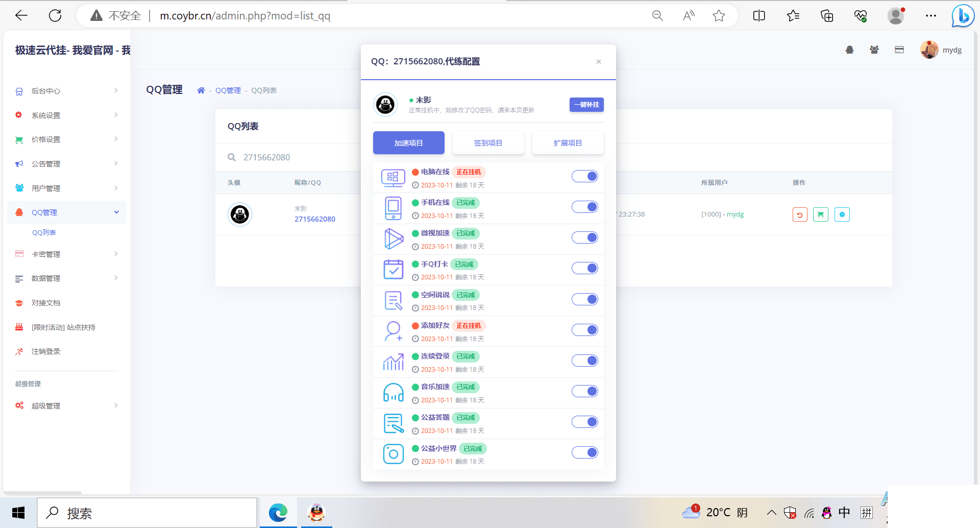The image size is (980, 528).
Task: Toggle the 音乐加速 switch
Action: tap(585, 391)
